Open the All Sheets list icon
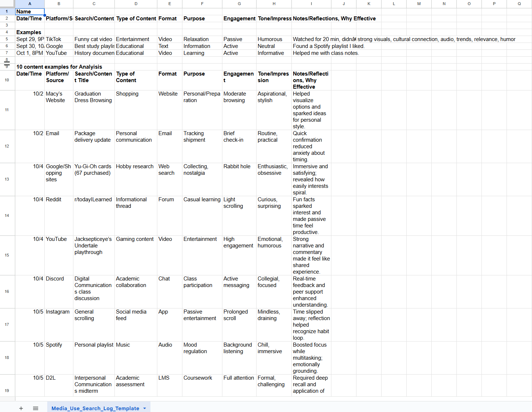Viewport: 532px width, 412px height. 36,408
